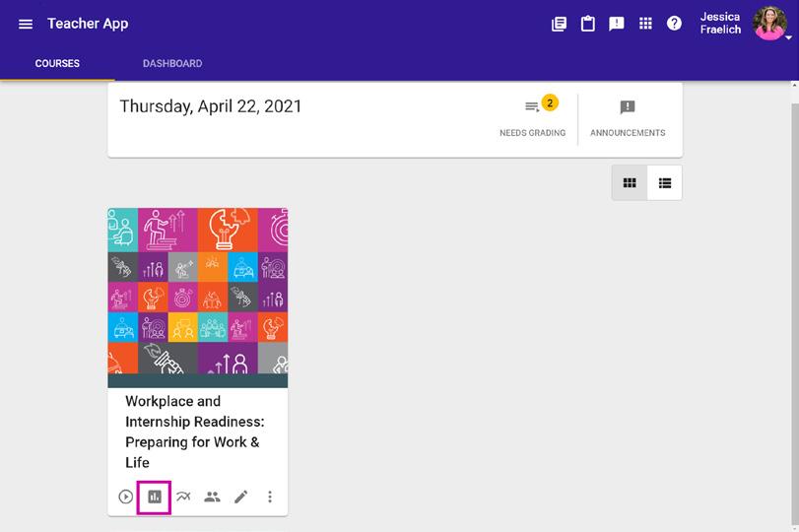Launch the course with the play icon
The width and height of the screenshot is (799, 532).
[x=125, y=497]
